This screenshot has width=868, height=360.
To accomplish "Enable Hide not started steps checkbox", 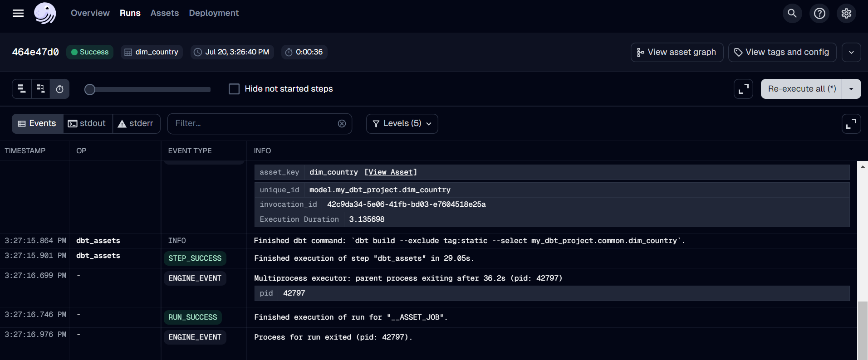I will (234, 89).
